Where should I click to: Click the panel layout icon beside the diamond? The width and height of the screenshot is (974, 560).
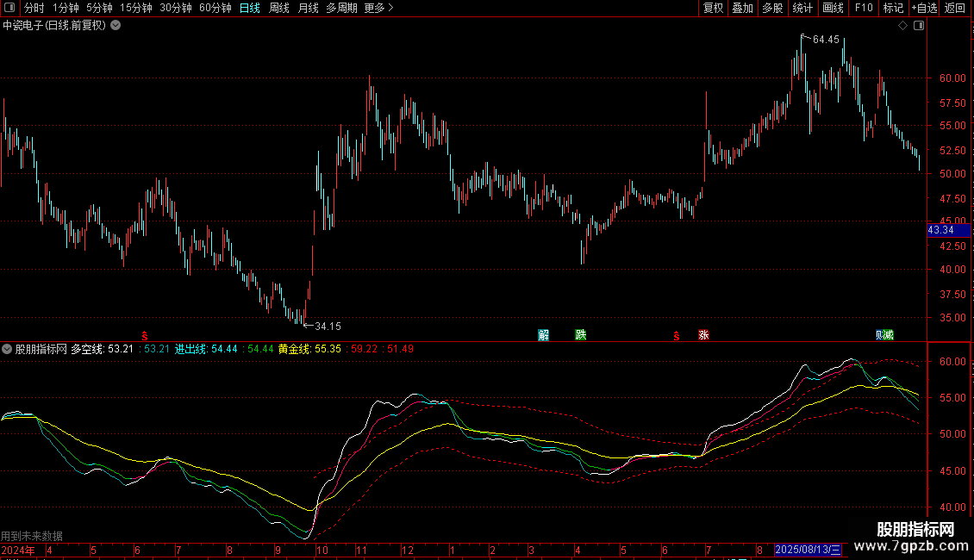tap(918, 26)
